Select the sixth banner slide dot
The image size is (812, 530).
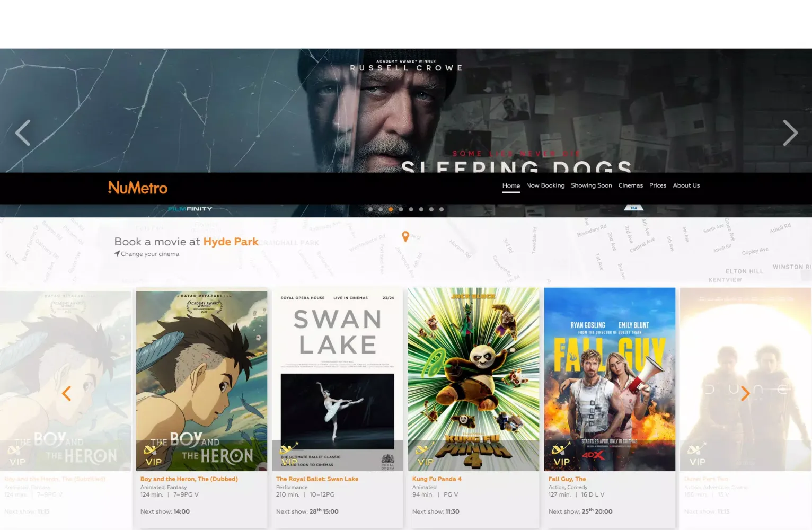point(421,209)
